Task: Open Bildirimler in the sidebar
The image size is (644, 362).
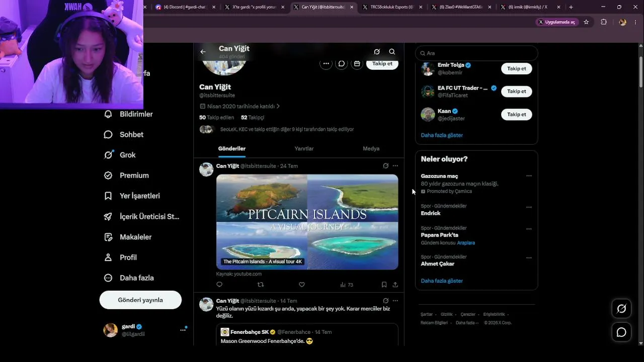Action: pyautogui.click(x=129, y=114)
